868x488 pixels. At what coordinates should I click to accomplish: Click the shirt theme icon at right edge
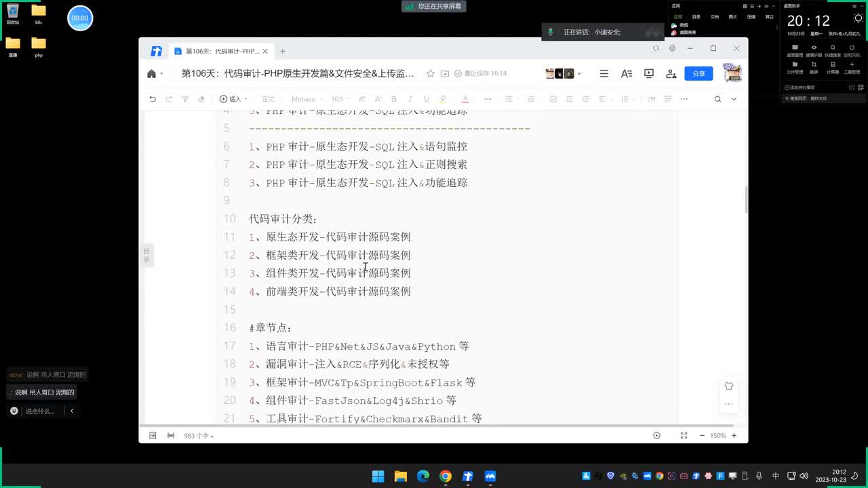(x=729, y=386)
